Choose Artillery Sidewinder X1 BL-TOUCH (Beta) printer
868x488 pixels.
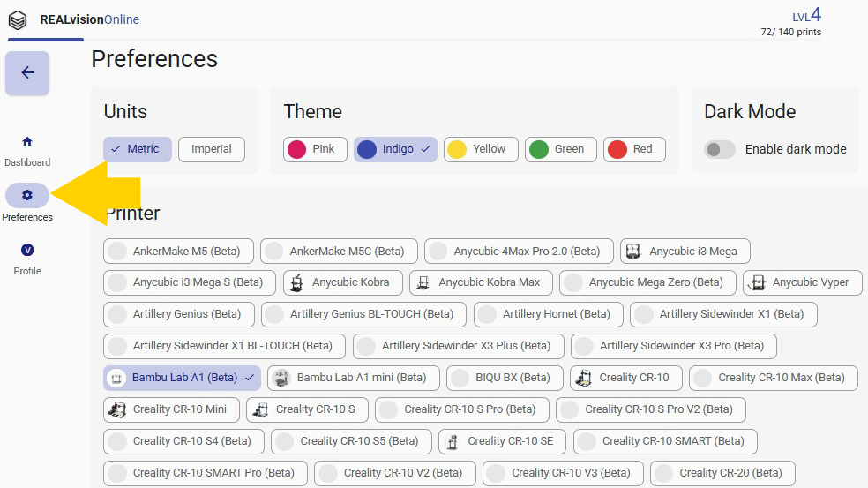[224, 346]
